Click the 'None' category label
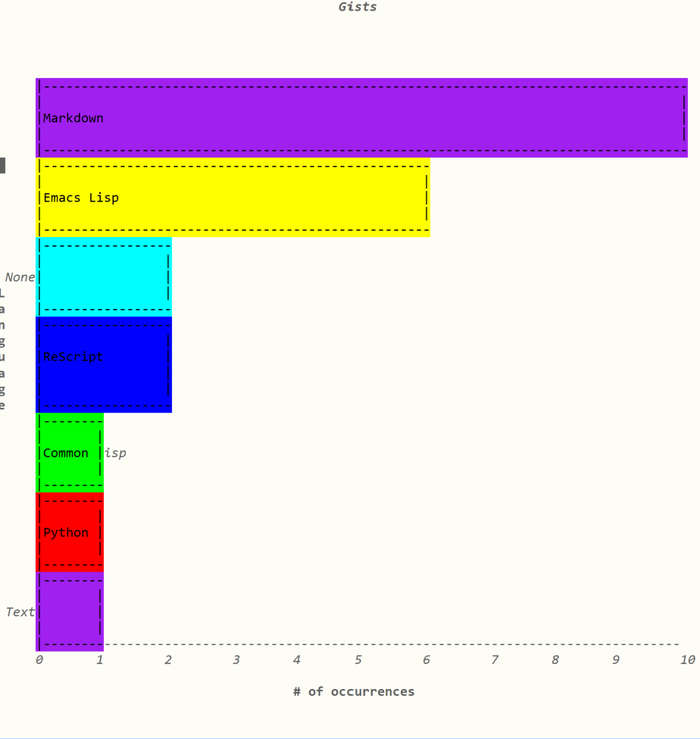Image resolution: width=700 pixels, height=739 pixels. 20,277
